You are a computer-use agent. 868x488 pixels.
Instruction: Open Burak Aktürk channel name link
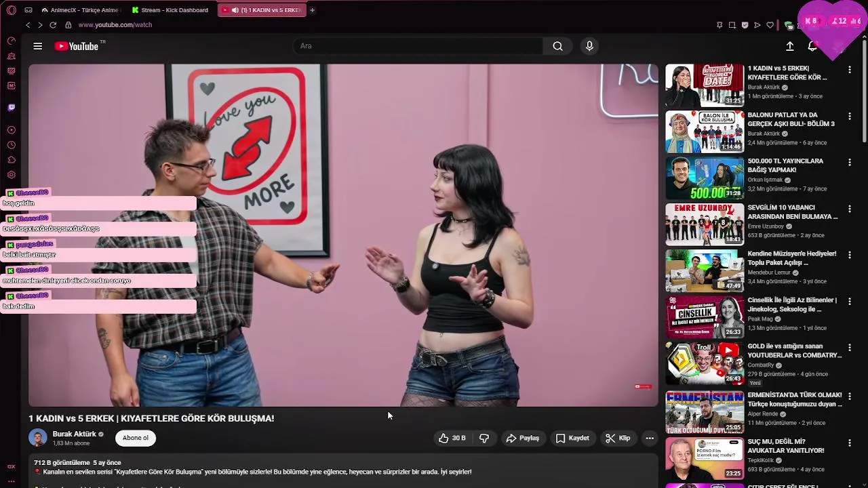(75, 434)
